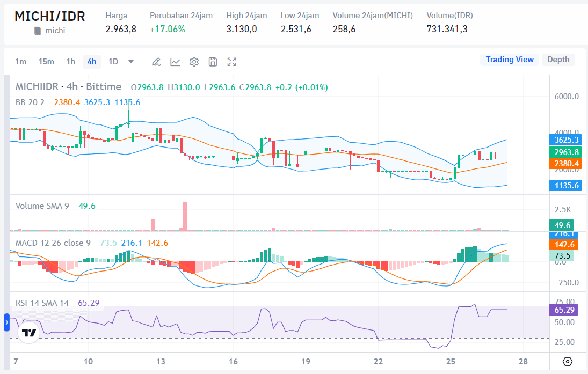Switch to the Depth tab
This screenshot has width=588, height=374.
tap(558, 60)
